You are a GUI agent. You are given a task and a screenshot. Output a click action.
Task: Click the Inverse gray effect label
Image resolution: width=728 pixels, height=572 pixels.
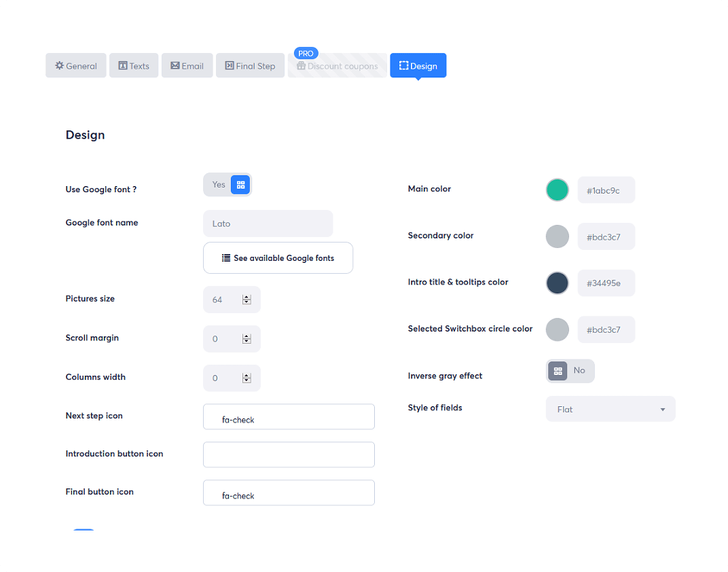(x=445, y=376)
